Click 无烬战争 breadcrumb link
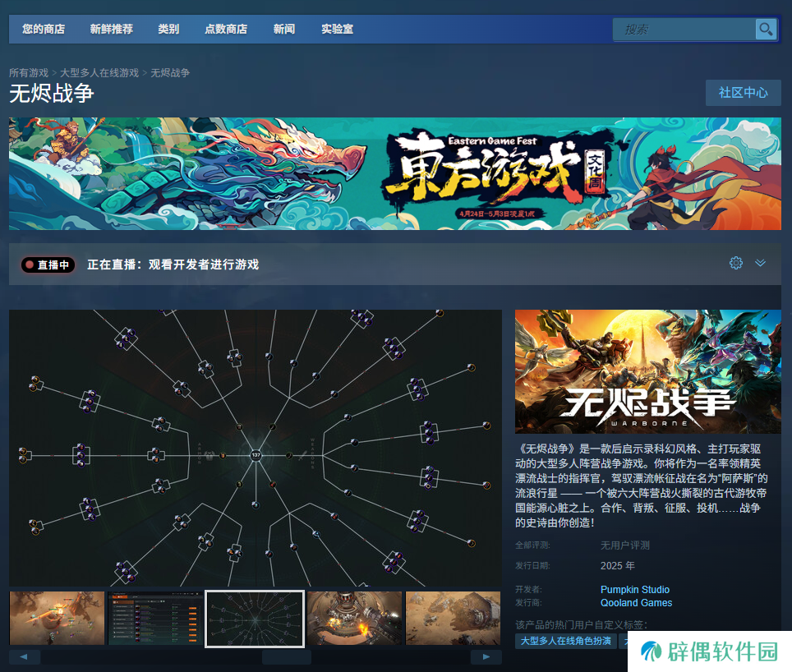Image resolution: width=792 pixels, height=672 pixels. click(x=170, y=72)
